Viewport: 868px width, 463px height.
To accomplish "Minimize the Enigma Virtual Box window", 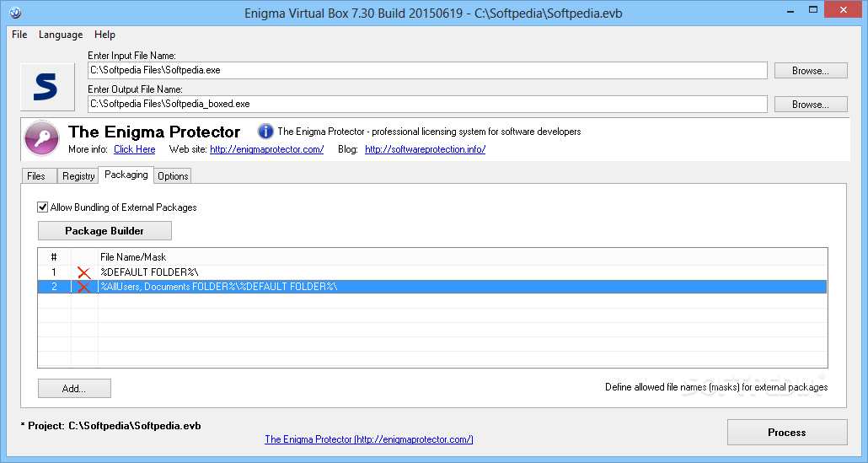I will 790,10.
